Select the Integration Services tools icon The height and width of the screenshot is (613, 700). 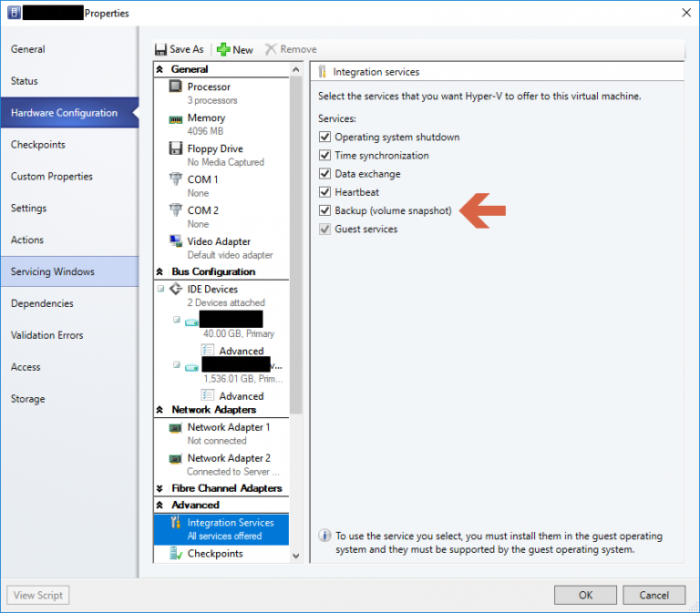175,522
